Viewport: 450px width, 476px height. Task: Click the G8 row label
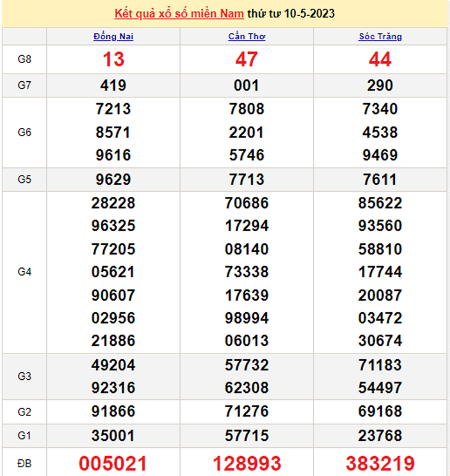[x=24, y=59]
